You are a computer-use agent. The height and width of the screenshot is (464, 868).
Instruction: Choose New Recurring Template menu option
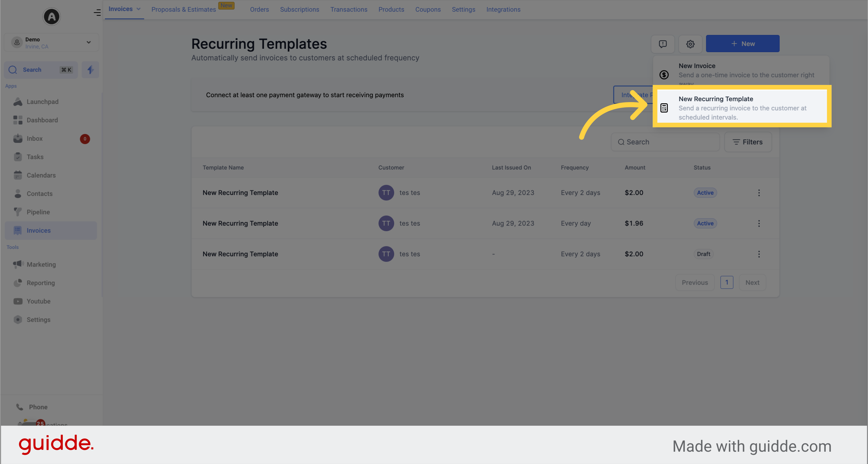pos(742,108)
